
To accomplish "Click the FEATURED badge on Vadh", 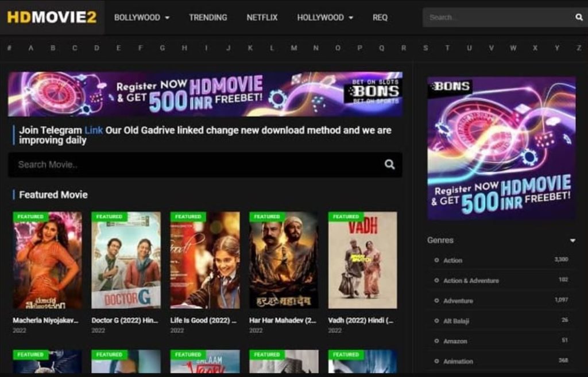I will click(346, 216).
